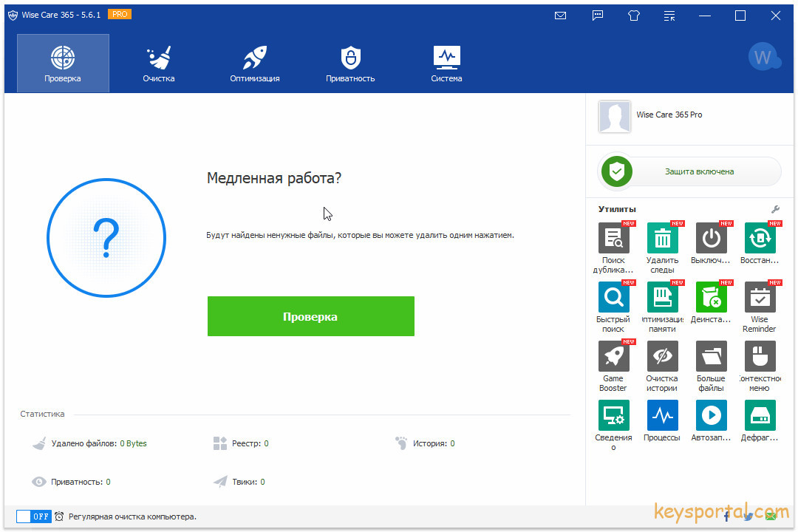Viewport: 798px width, 532px height.
Task: Open the Больше файлы utility
Action: (x=711, y=357)
